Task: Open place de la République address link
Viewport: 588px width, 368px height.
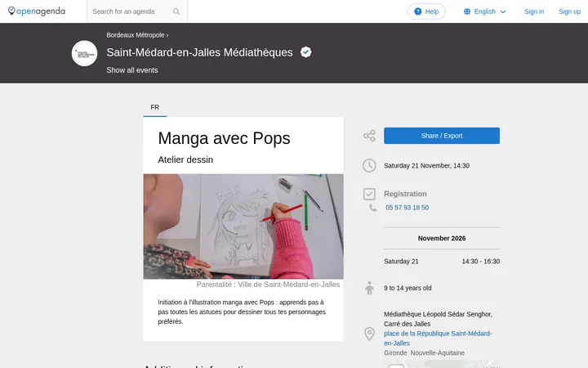Action: coord(438,339)
